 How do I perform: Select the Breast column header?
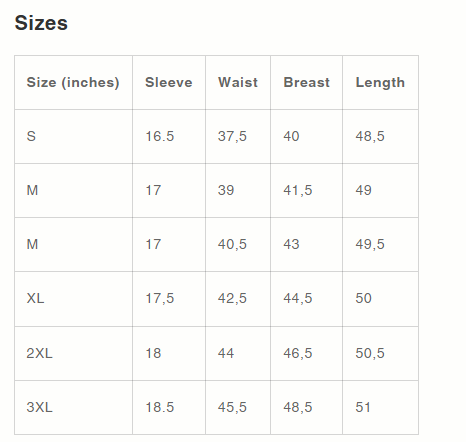coord(307,82)
